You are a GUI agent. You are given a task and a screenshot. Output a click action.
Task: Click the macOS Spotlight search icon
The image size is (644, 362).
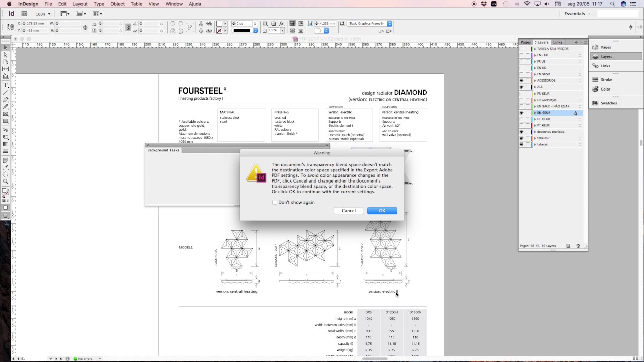(612, 4)
